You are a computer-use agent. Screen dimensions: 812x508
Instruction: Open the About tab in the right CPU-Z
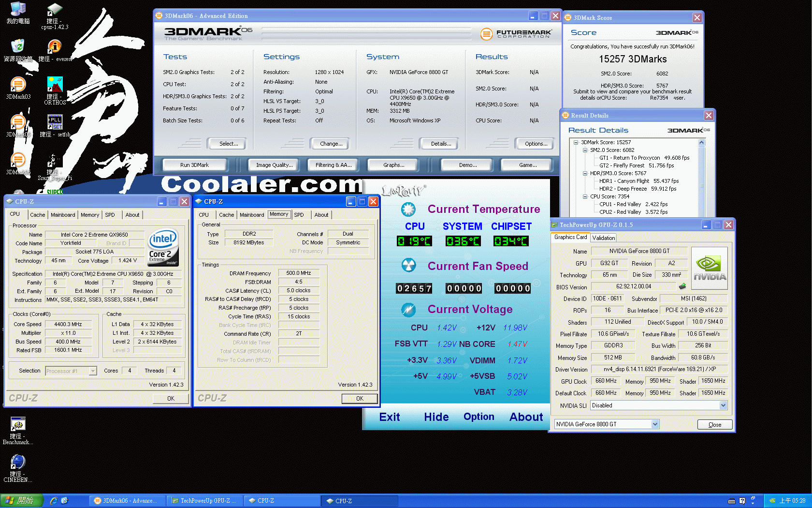click(321, 215)
